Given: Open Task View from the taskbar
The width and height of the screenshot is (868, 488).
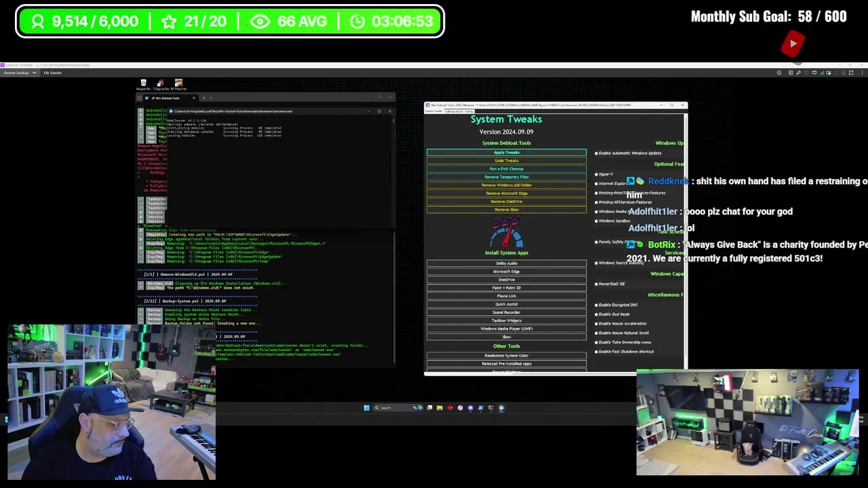Looking at the screenshot, I should tap(429, 408).
